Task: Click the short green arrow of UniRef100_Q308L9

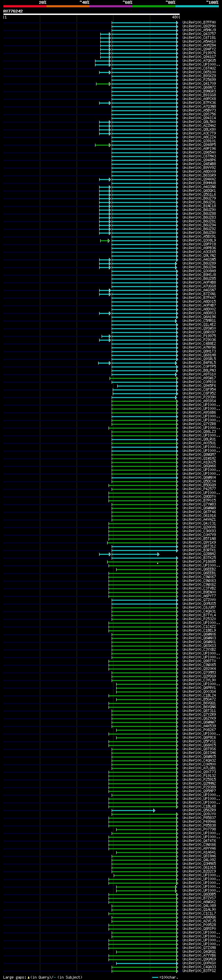Action: click(x=105, y=241)
